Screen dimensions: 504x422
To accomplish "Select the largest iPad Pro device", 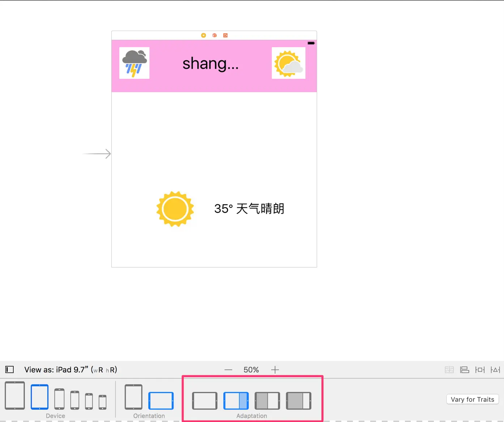I will (15, 395).
